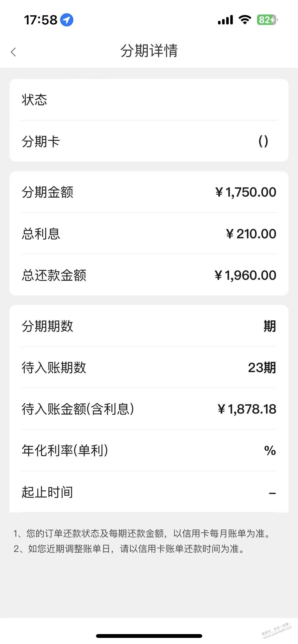Tap the Wi-Fi status icon
This screenshot has width=298, height=644.
(x=245, y=20)
